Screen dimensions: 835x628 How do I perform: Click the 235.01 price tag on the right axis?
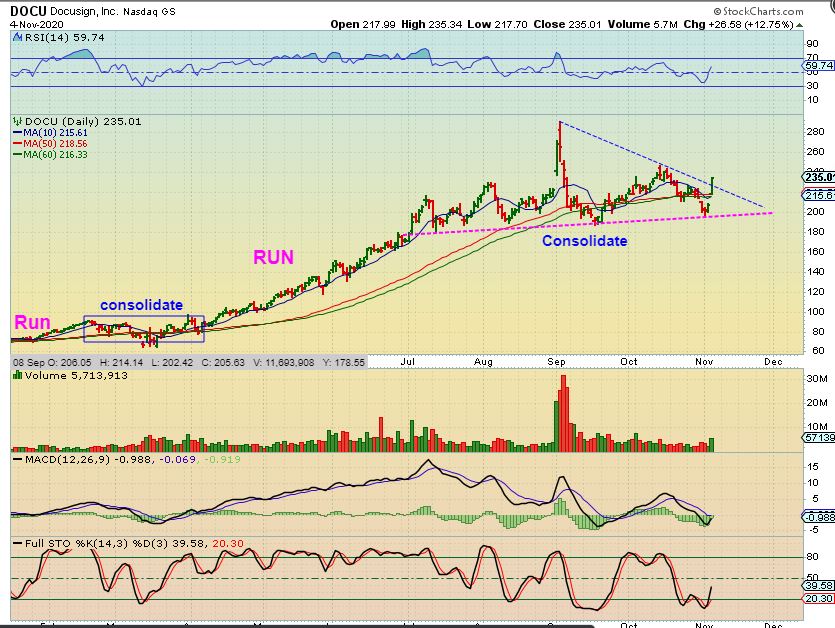[x=818, y=177]
